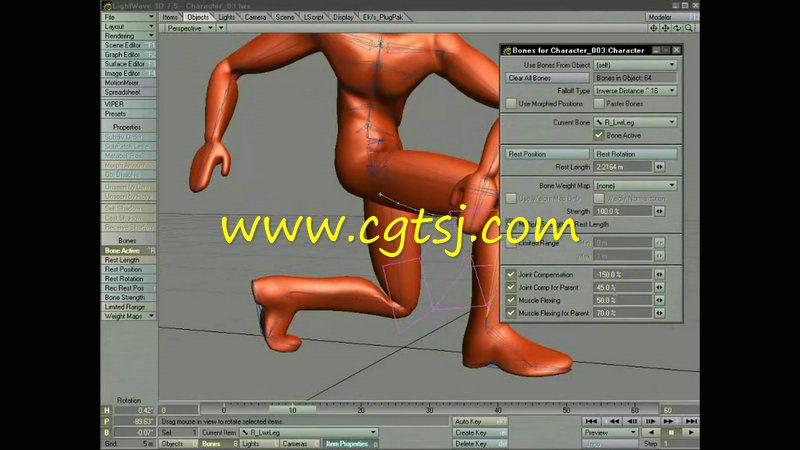
Task: Pause playback
Action: (671, 433)
